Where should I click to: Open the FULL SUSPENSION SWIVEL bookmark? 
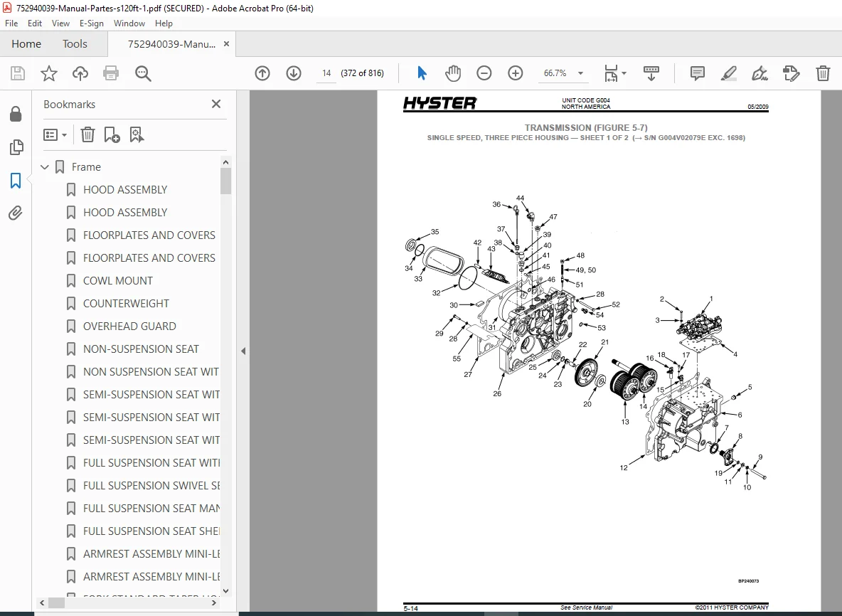[x=151, y=486]
